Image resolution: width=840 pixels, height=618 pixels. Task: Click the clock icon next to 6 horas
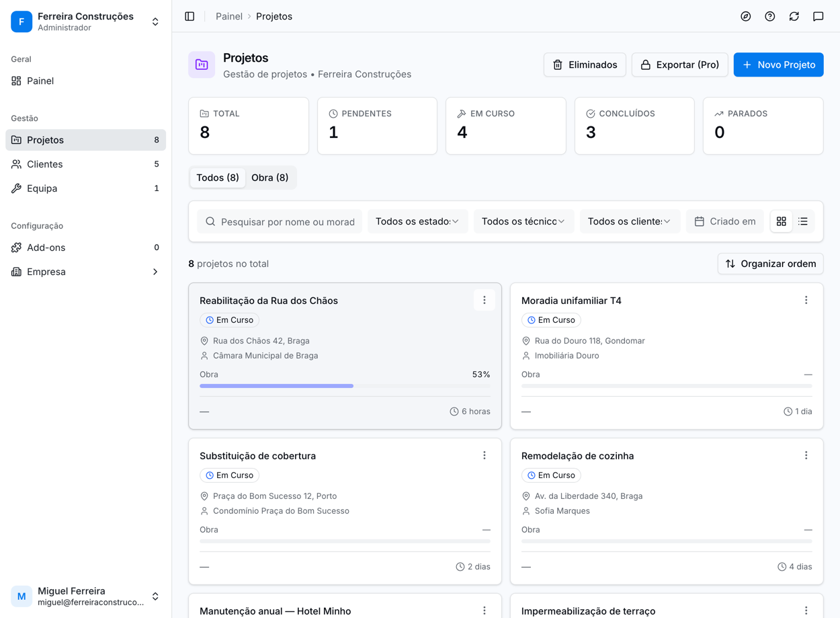click(454, 412)
